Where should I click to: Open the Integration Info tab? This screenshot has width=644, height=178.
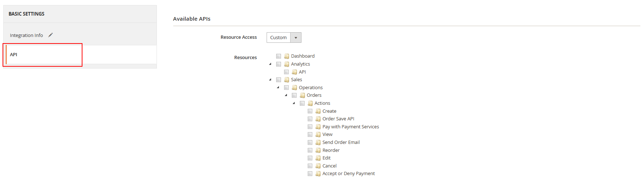pyautogui.click(x=26, y=35)
